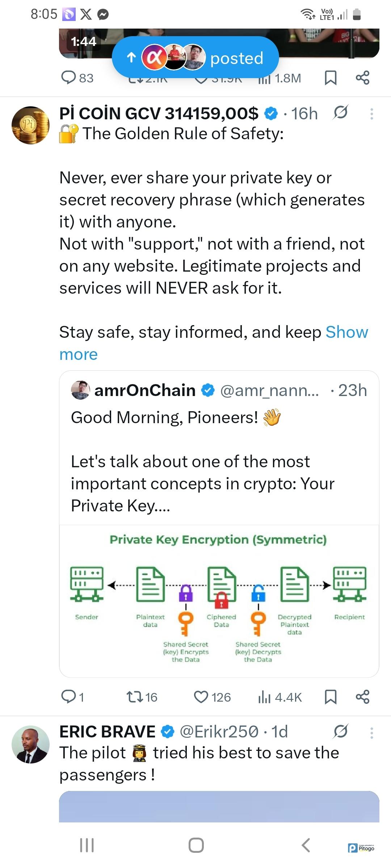Open Grok icon on Pi Coin post
The image size is (391, 868).
(x=340, y=113)
